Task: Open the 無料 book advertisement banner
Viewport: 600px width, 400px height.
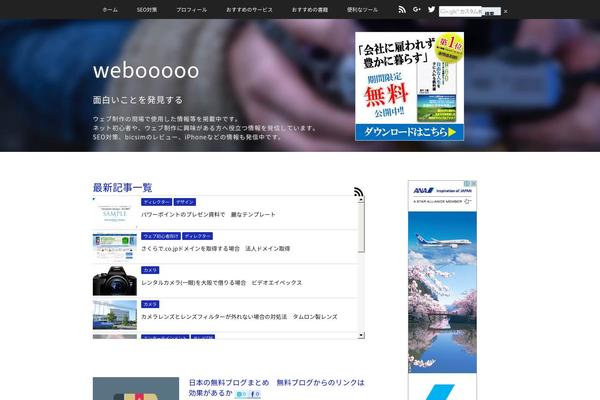Action: (409, 86)
